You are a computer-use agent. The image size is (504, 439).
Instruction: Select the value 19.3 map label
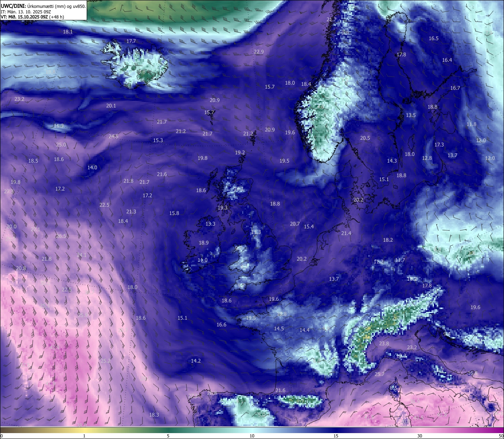[222, 207]
